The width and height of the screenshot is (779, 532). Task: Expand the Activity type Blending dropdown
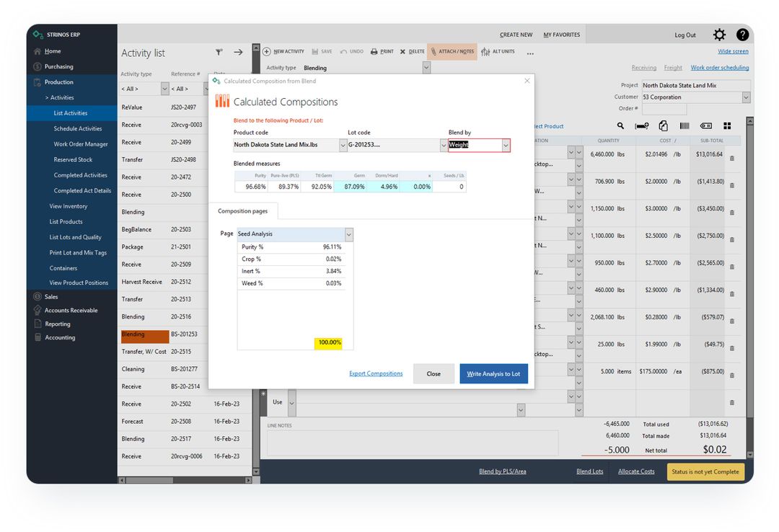[x=426, y=67]
